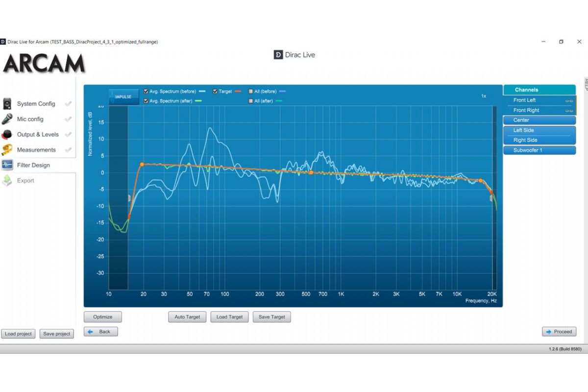Viewport: 588px width, 392px height.
Task: Click the Dirac Live logo icon
Action: tap(278, 55)
